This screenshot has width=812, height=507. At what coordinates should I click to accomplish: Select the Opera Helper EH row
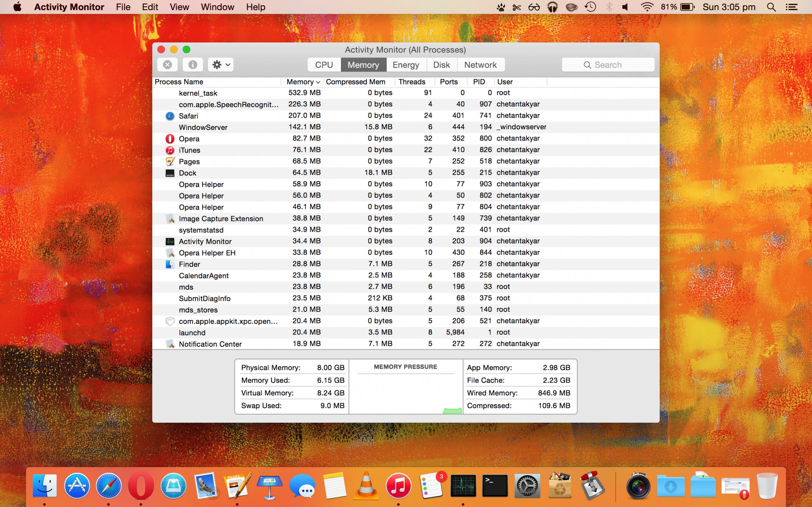tap(406, 252)
